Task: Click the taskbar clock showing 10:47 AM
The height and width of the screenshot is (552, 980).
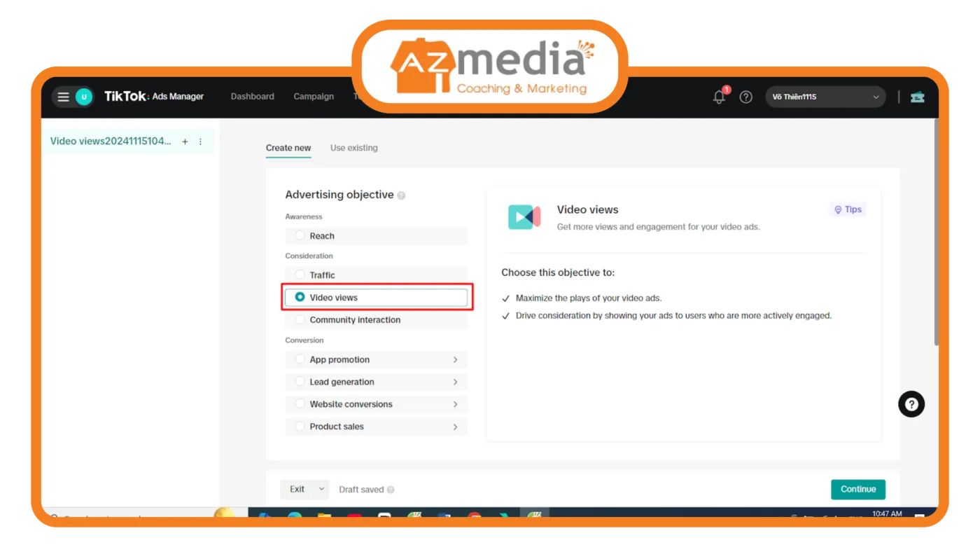Action: (887, 513)
